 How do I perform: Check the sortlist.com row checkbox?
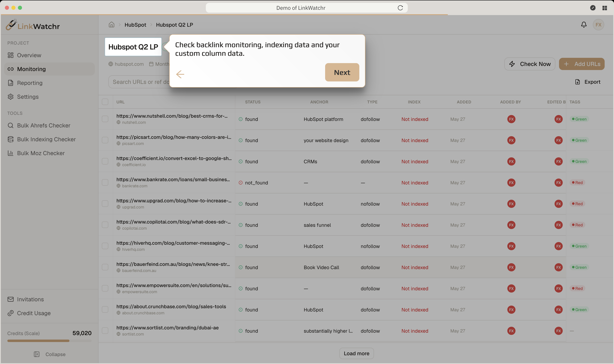point(105,331)
